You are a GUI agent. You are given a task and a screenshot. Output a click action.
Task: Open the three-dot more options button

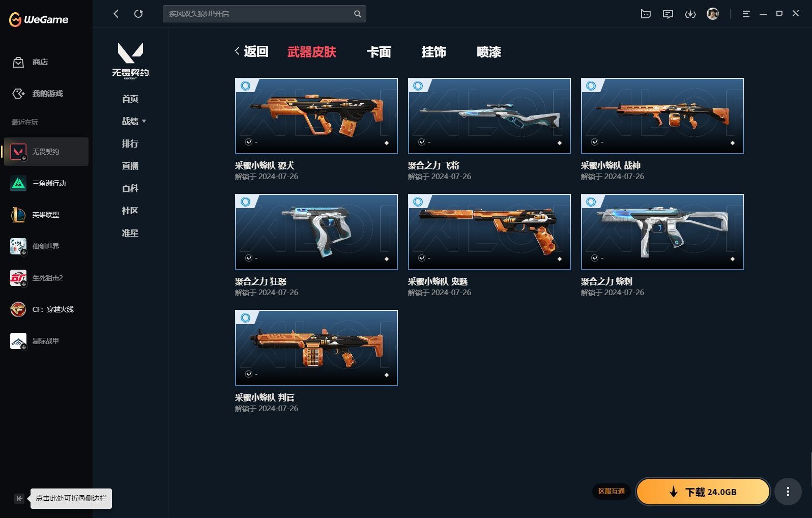pos(788,492)
